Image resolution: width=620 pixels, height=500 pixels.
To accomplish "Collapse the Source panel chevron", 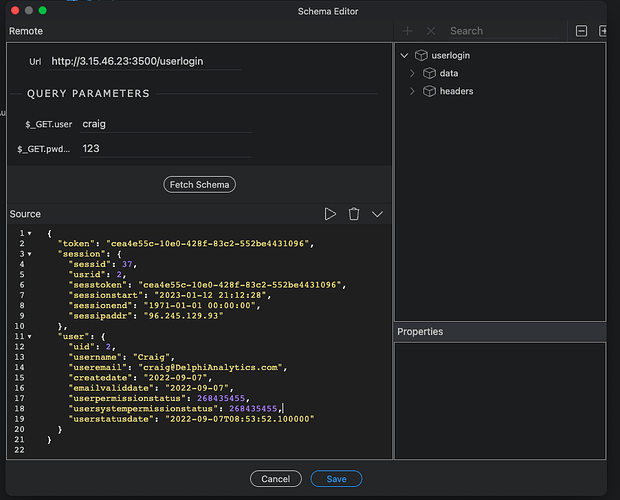I will coord(378,214).
